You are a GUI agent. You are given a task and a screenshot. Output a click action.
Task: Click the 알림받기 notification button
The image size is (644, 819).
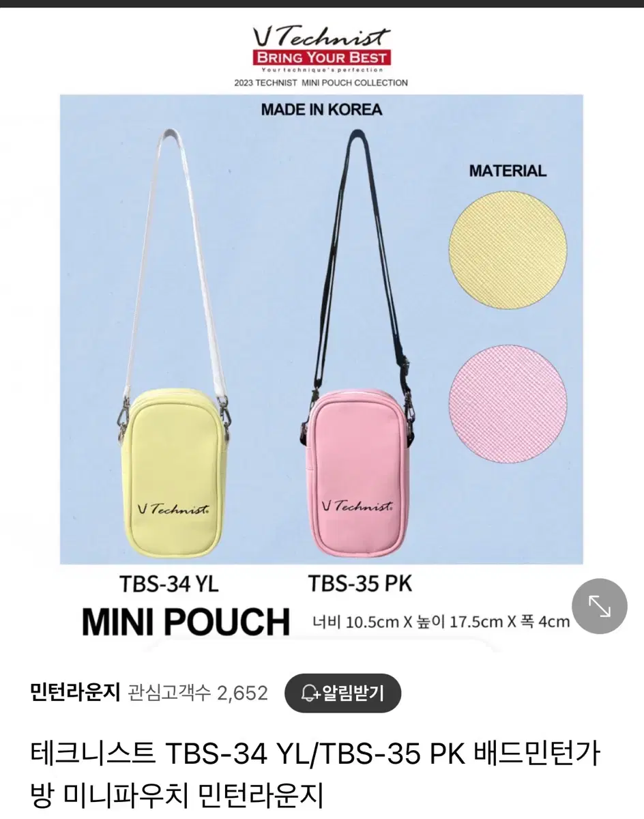coord(342,694)
